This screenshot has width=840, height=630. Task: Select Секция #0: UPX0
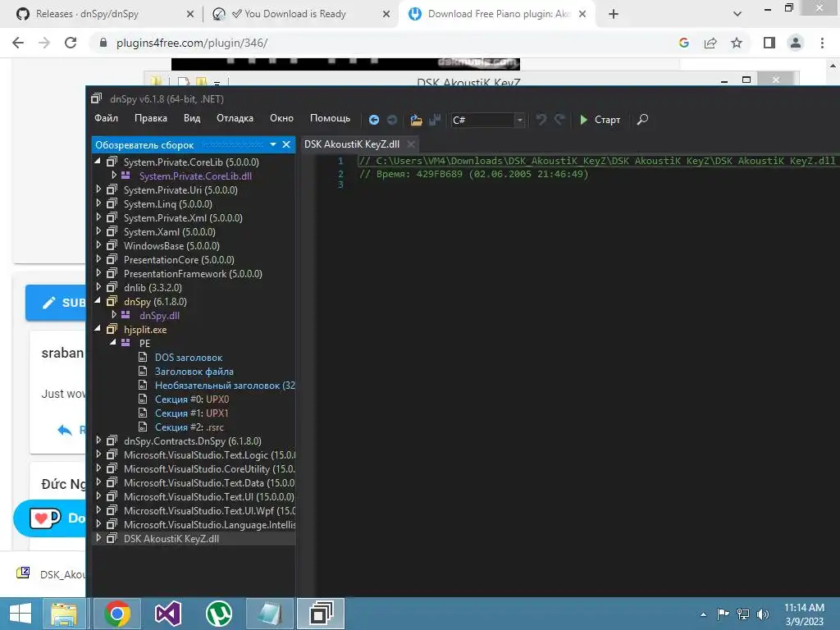pyautogui.click(x=192, y=399)
